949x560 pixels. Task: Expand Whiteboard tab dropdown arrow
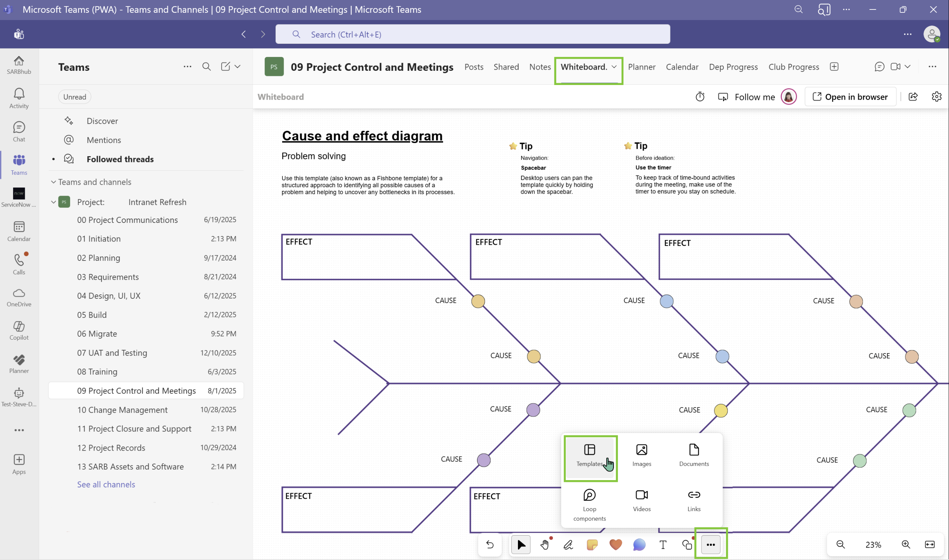tap(614, 67)
